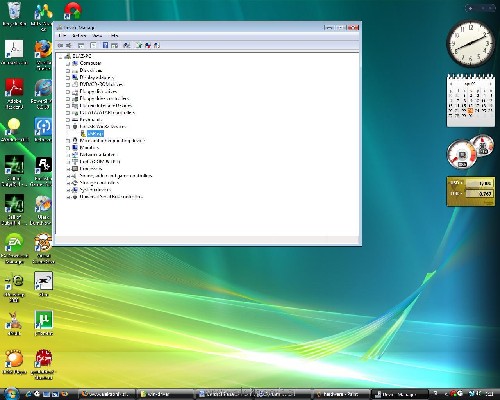
Task: Select the IDE ATA/ATAPI controllers tree category
Action: pyautogui.click(x=107, y=113)
